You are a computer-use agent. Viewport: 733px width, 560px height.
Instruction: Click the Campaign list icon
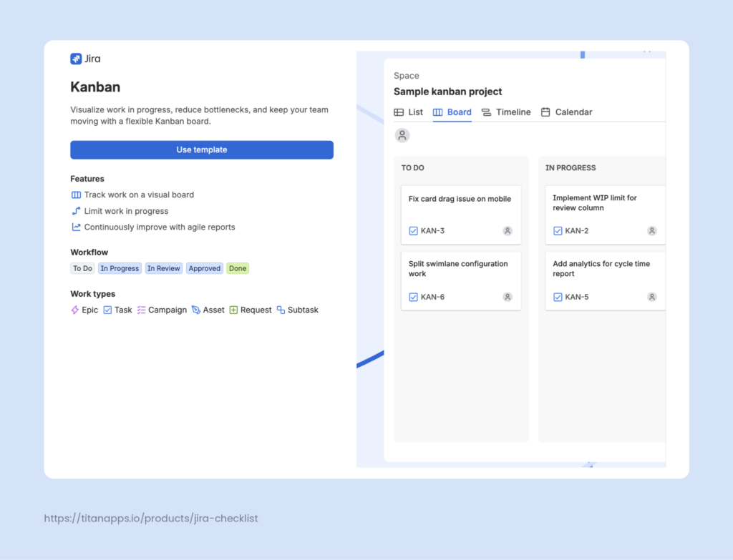point(141,310)
